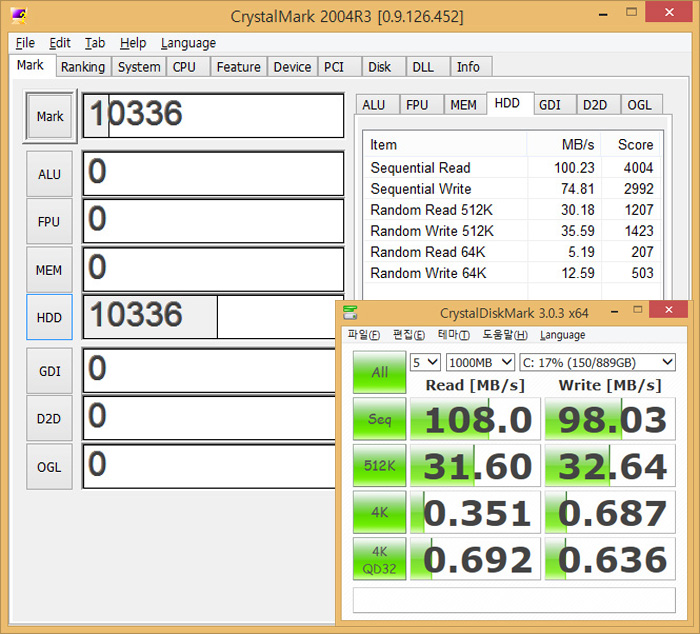
Task: Click the Seq write result 98.03
Action: coord(610,419)
